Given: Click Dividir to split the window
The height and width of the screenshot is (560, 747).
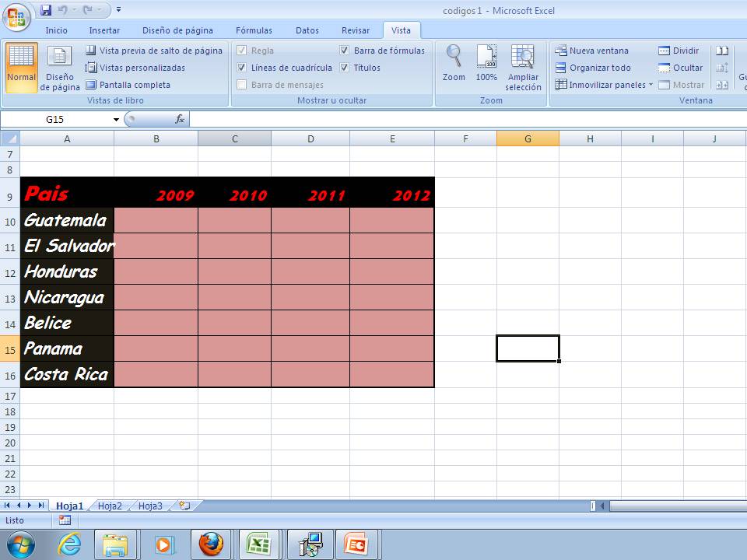Looking at the screenshot, I should tap(684, 50).
